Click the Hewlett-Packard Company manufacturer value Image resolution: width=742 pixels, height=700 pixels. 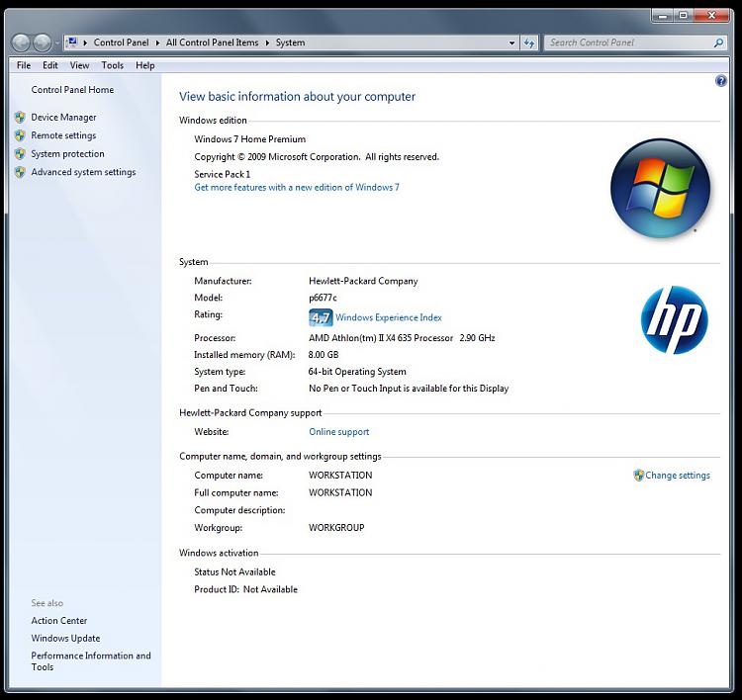pos(363,281)
